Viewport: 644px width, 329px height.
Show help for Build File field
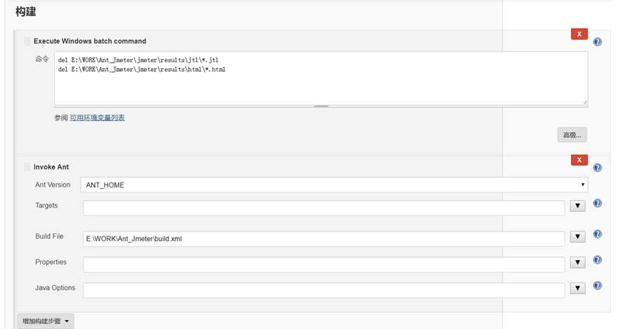click(x=597, y=234)
